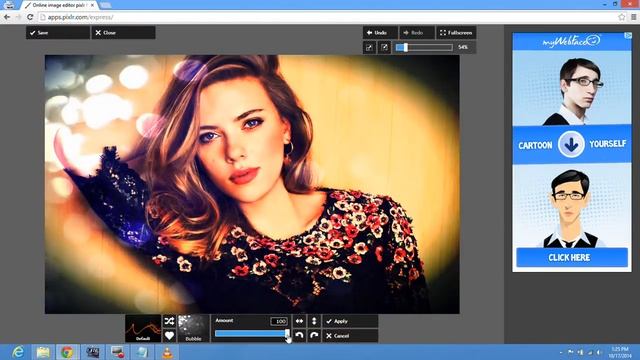640x360 pixels.
Task: Select the Default overlay category thumbnail
Action: tap(143, 328)
